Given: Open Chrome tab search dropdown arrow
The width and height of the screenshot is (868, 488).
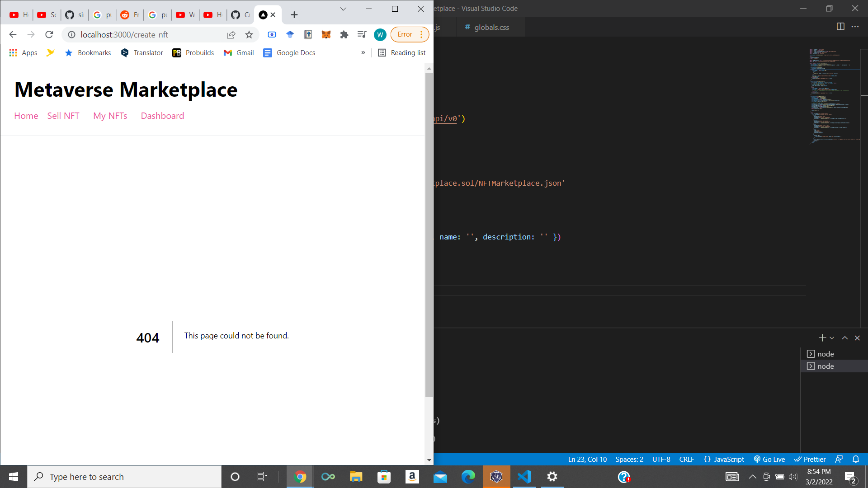Looking at the screenshot, I should click(x=343, y=9).
